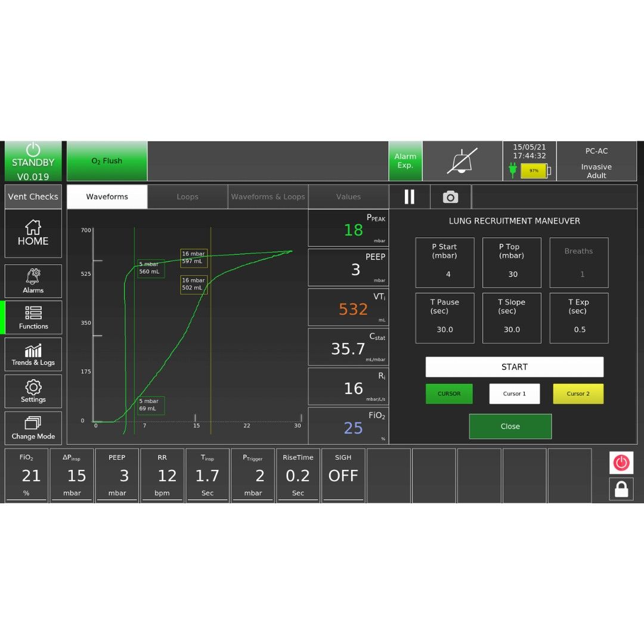644x644 pixels.
Task: Toggle the green CURSOR button
Action: point(449,394)
